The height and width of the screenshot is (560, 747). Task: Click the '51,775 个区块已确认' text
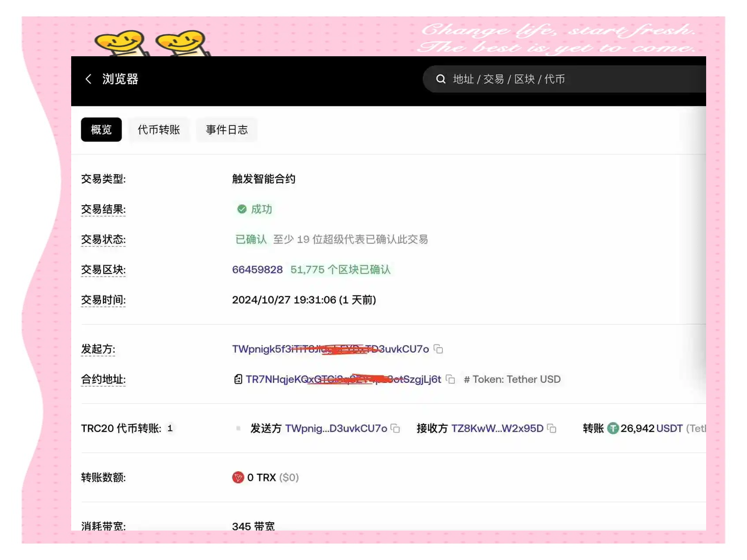(341, 269)
